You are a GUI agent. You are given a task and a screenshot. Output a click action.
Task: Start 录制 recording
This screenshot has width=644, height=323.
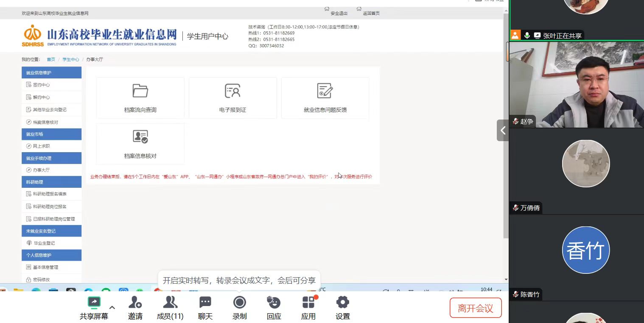pyautogui.click(x=240, y=308)
